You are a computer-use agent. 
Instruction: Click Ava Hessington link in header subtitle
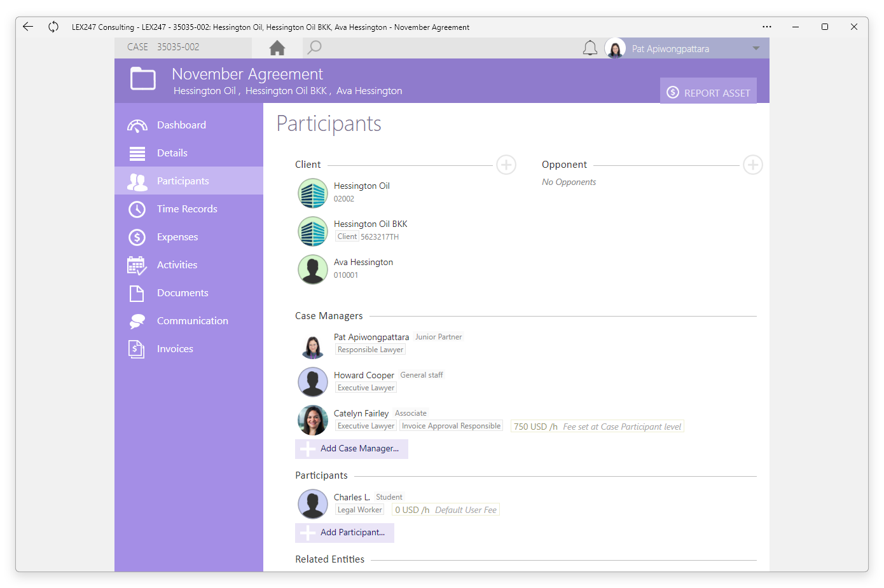[369, 91]
